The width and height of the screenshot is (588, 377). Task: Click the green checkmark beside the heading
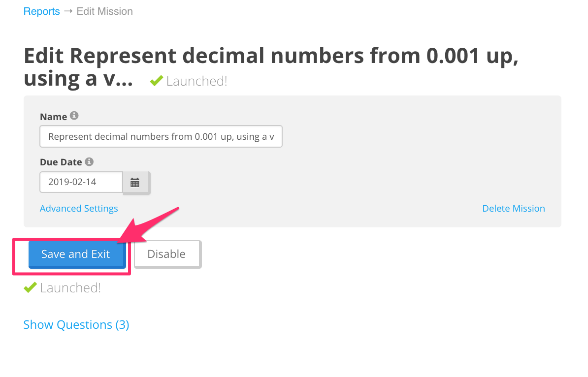tap(157, 81)
